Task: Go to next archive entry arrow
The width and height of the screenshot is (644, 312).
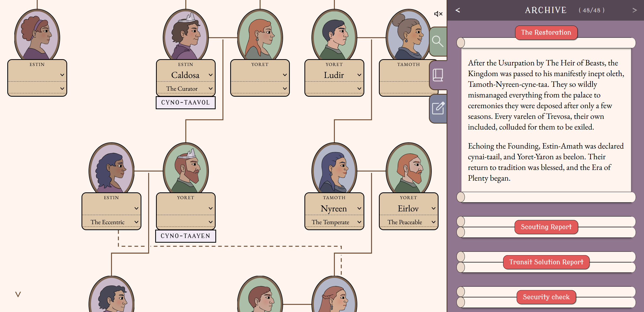Action: [x=634, y=10]
